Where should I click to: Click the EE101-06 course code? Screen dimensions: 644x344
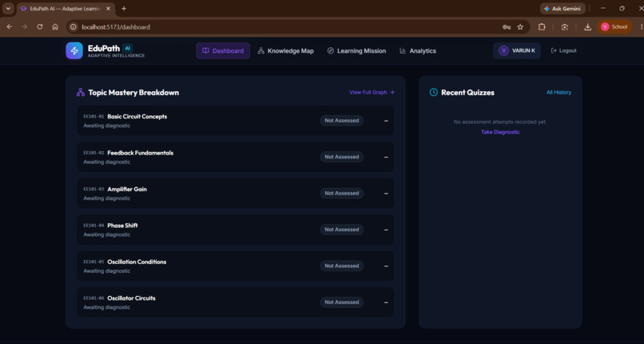[93, 298]
